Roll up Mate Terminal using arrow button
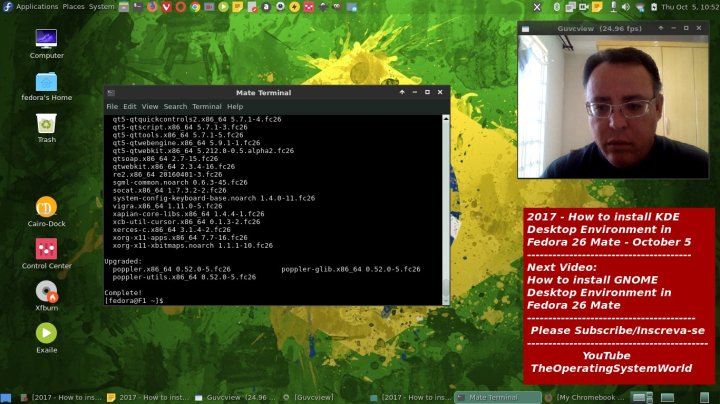Viewport: 720px width, 404px height. pos(402,92)
